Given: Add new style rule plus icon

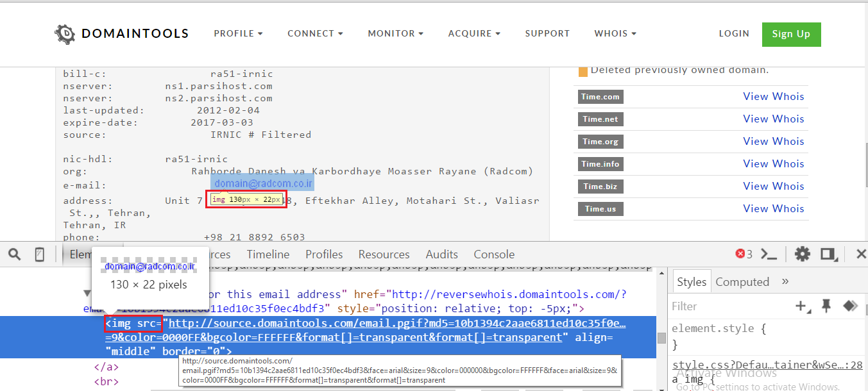Looking at the screenshot, I should click(x=802, y=306).
